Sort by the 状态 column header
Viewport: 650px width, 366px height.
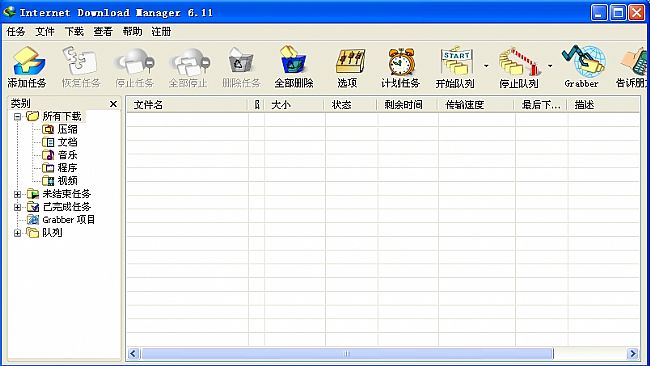pyautogui.click(x=351, y=105)
